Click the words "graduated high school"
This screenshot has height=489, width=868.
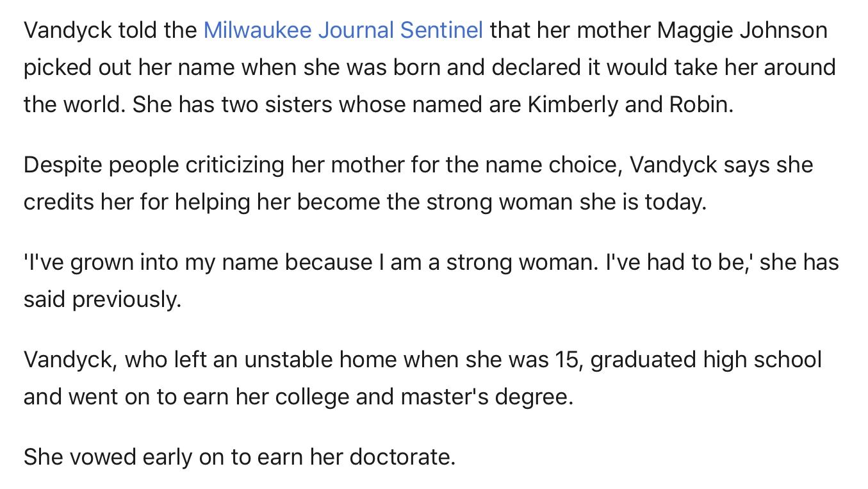tap(705, 360)
